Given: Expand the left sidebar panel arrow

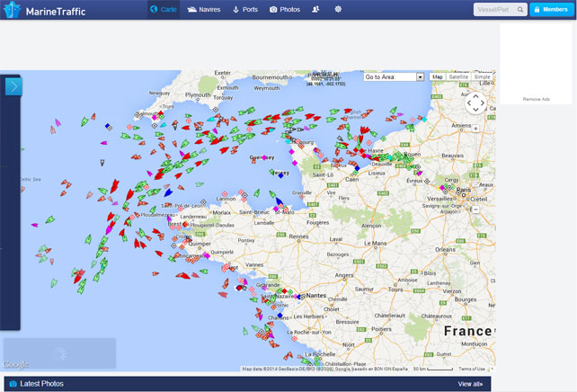Looking at the screenshot, I should pyautogui.click(x=13, y=86).
